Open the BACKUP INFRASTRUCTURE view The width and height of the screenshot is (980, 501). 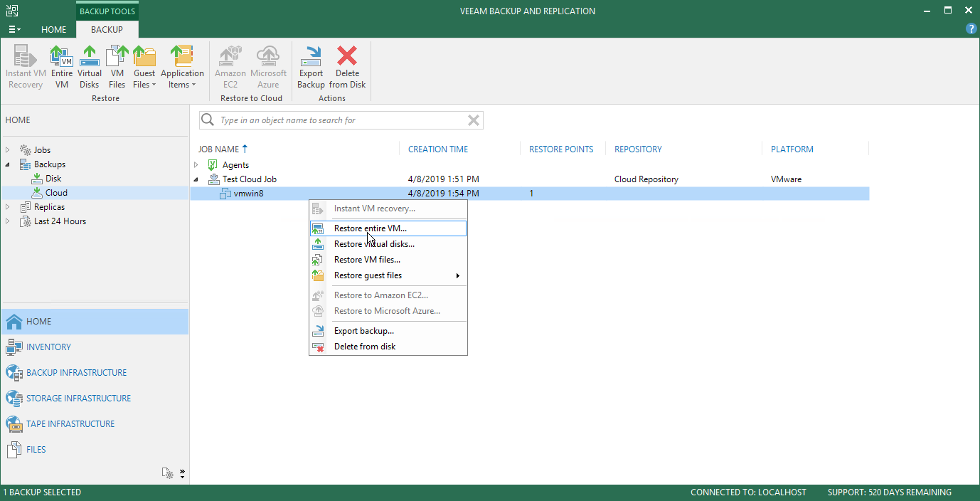[95, 373]
